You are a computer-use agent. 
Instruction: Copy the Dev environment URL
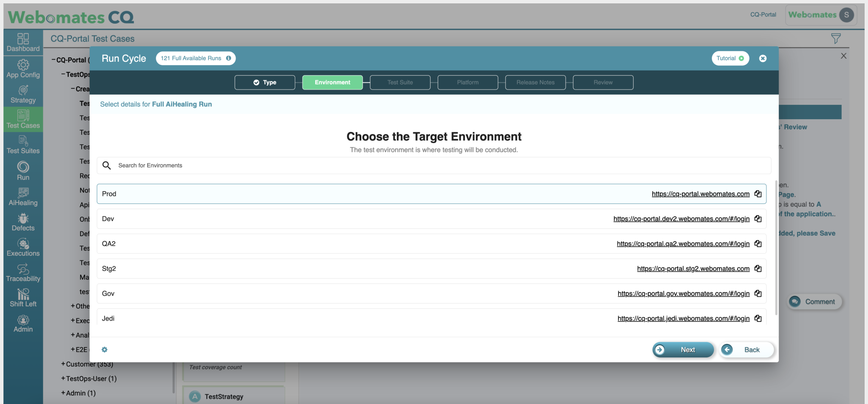(x=758, y=218)
